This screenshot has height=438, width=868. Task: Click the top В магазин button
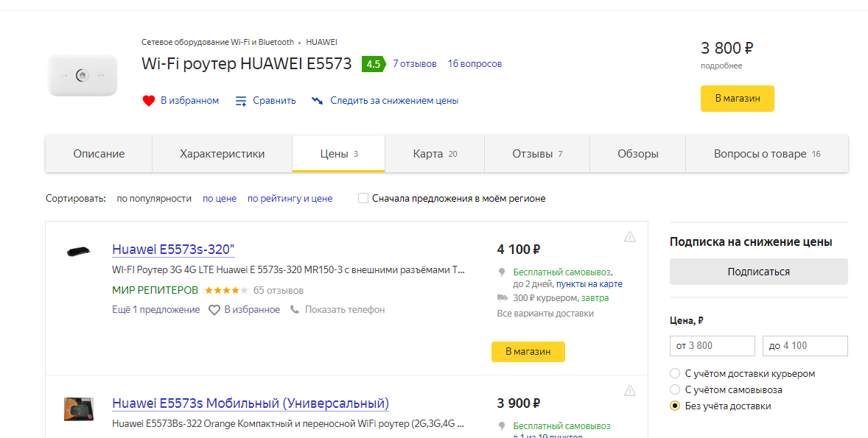coord(738,99)
